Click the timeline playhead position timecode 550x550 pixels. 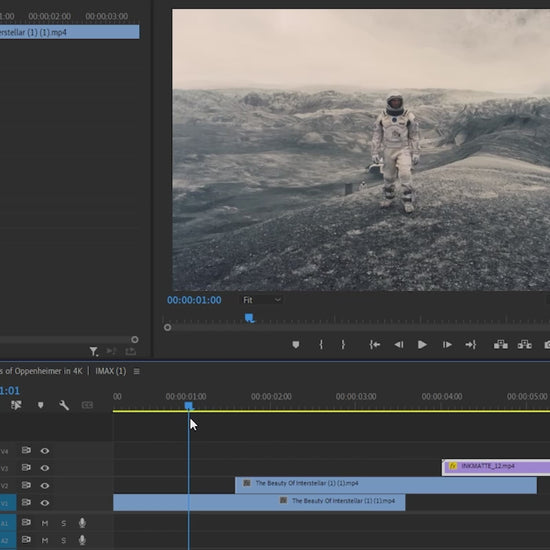10,390
